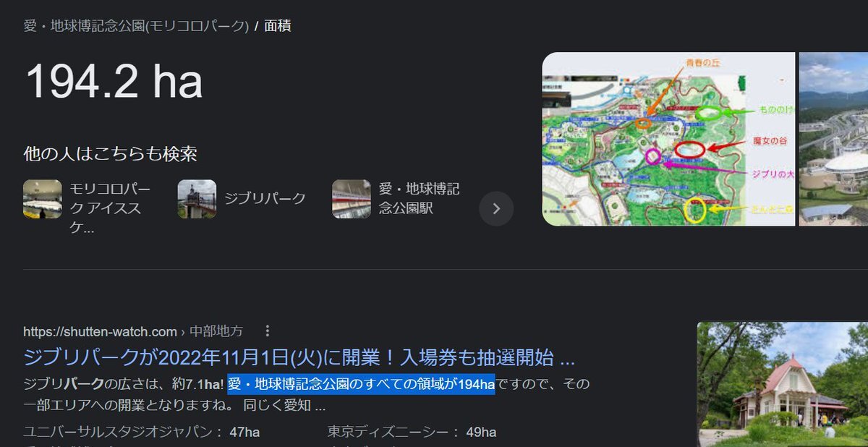Click the 面積 label in the heading
The height and width of the screenshot is (447, 868).
coord(278,26)
